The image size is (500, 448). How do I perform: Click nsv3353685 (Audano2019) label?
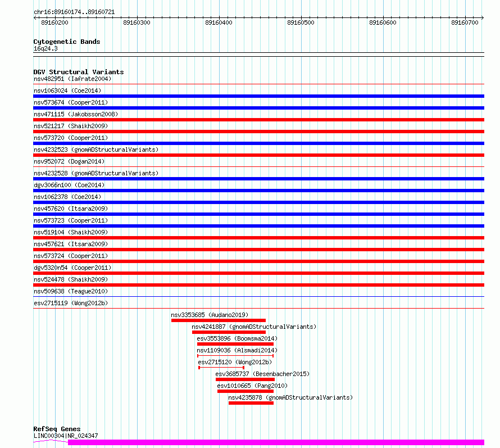tap(210, 315)
